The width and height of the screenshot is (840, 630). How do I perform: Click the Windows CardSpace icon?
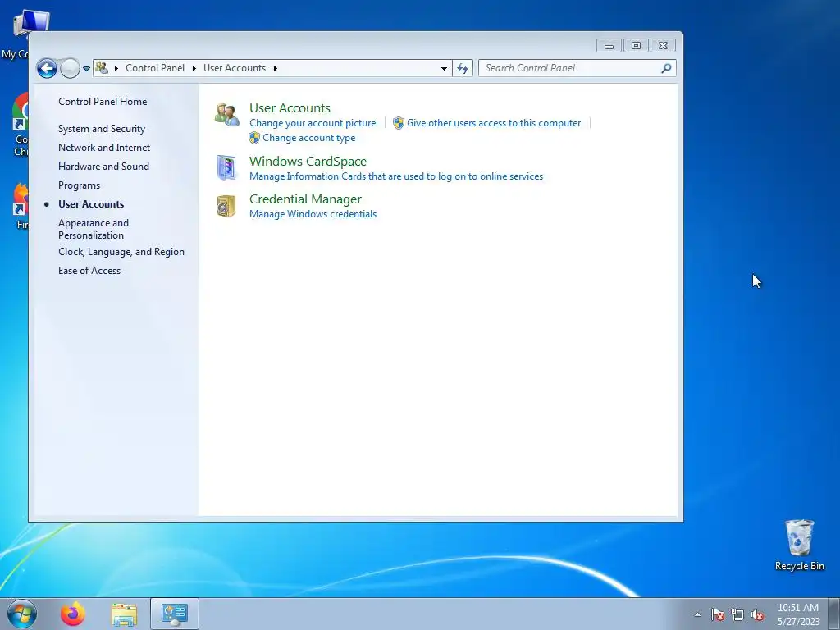226,167
